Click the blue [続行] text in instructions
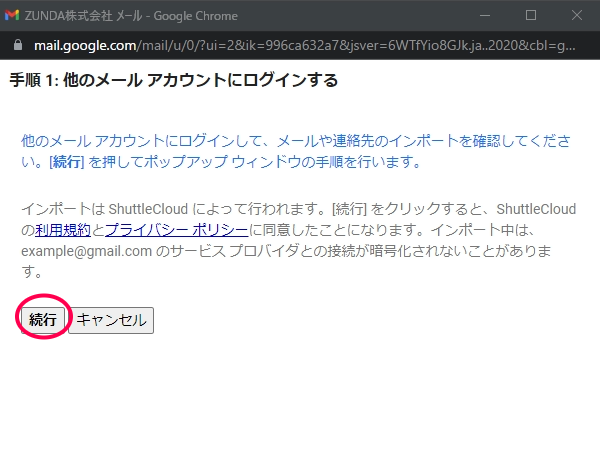Screen dimensions: 600x464 (67, 162)
